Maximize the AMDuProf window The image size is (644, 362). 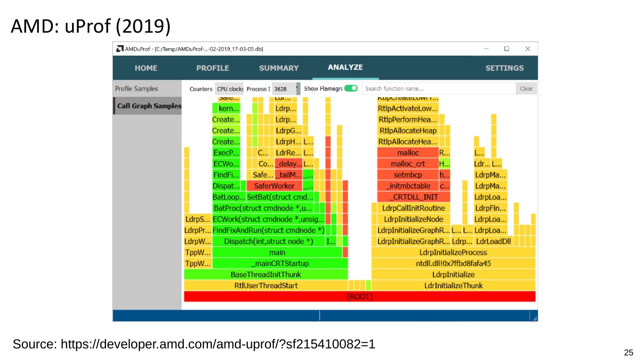point(507,49)
